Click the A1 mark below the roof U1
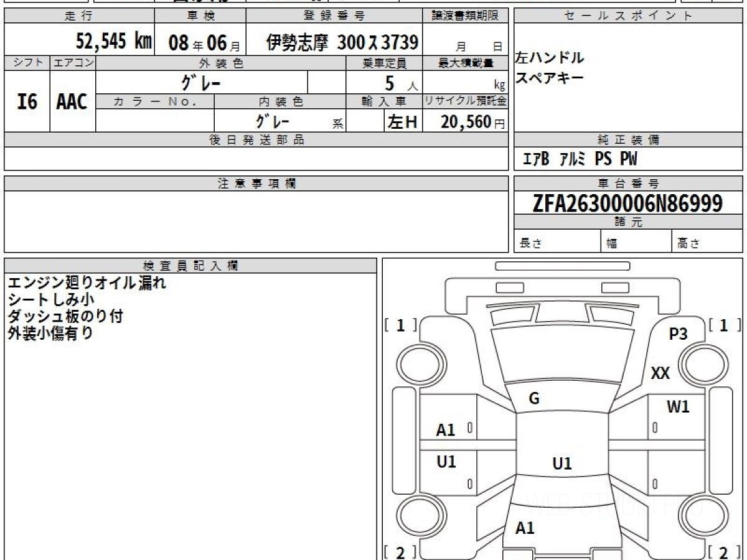The width and height of the screenshot is (747, 560). (525, 528)
